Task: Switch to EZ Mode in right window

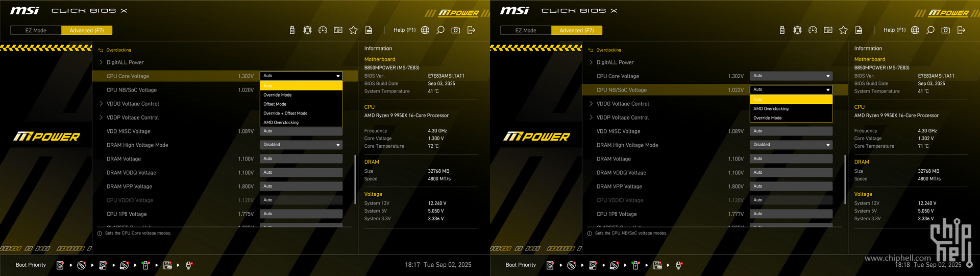Action: [526, 30]
